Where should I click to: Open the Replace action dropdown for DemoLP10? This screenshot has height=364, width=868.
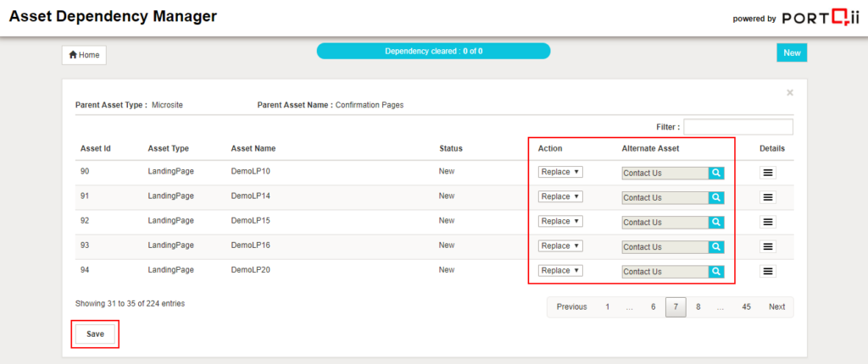(x=559, y=172)
